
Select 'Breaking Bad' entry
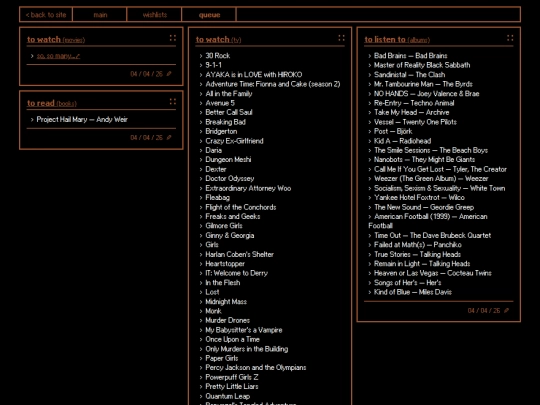226,122
